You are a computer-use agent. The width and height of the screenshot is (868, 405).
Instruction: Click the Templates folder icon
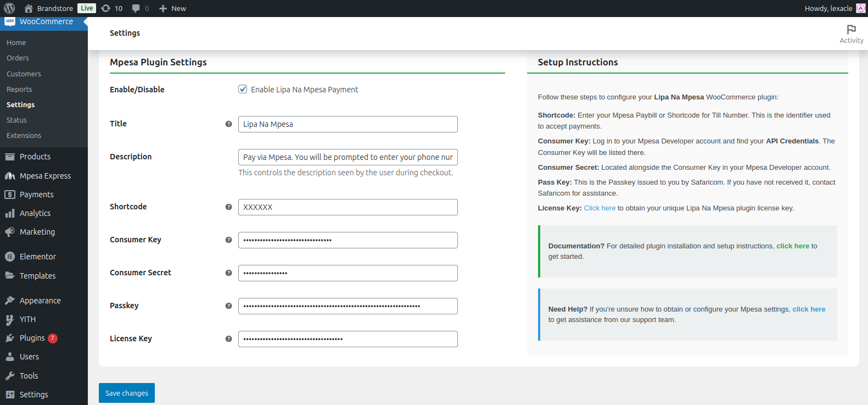point(10,275)
